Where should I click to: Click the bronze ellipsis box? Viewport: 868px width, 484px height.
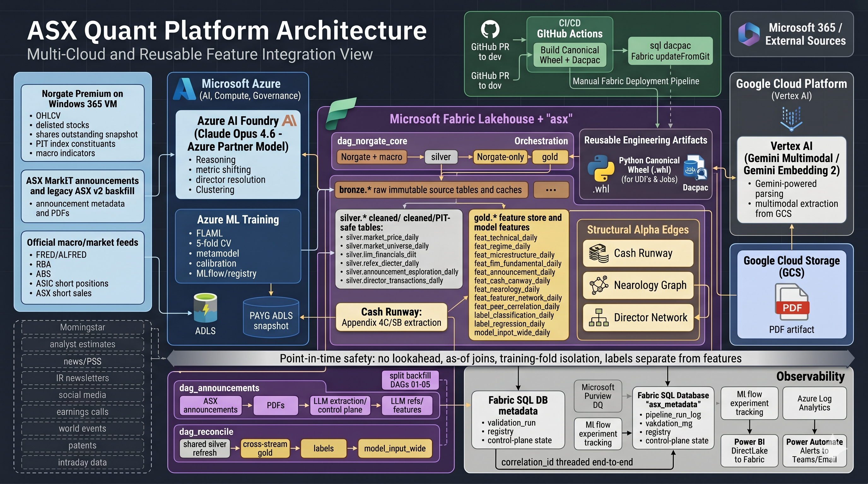[551, 190]
